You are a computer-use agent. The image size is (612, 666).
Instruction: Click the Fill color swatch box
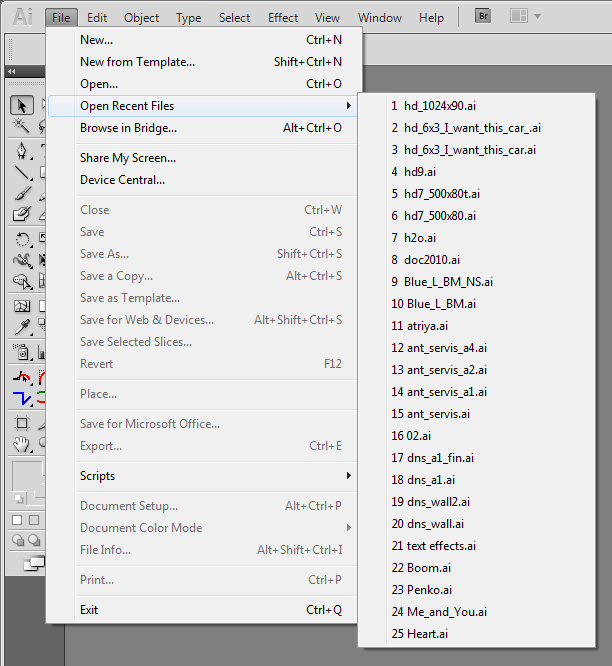click(x=27, y=476)
